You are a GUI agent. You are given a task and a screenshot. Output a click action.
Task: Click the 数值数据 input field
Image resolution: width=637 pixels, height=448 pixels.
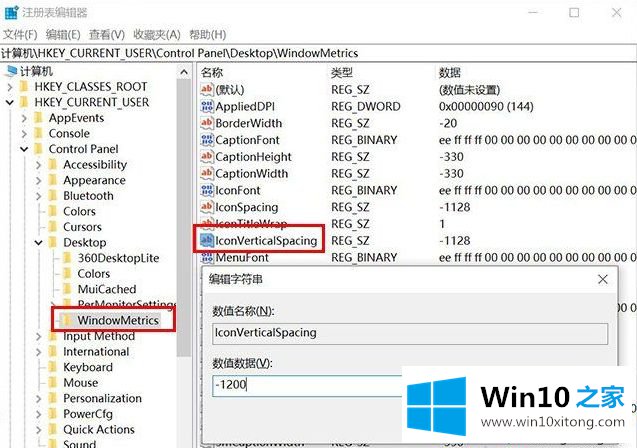pos(305,384)
